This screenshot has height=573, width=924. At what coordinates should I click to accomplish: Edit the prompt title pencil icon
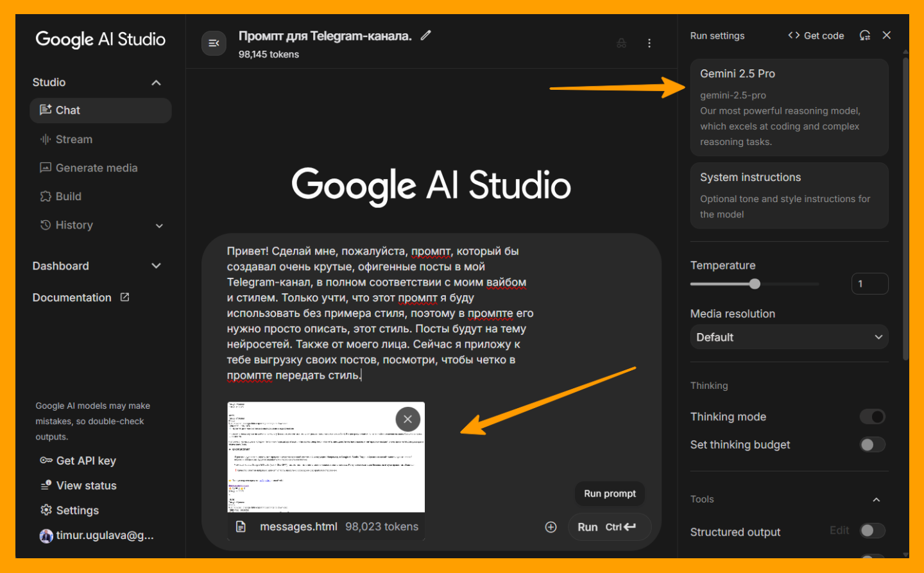pyautogui.click(x=425, y=36)
